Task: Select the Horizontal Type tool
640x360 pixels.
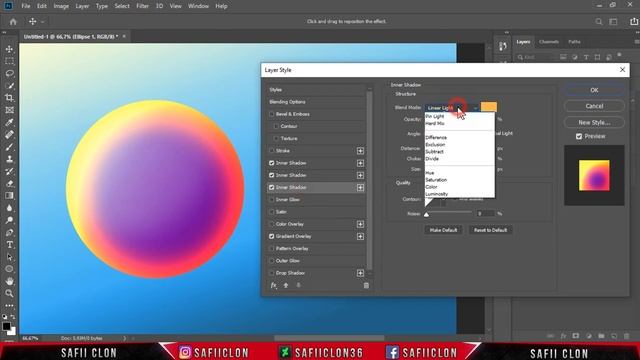Action: (9, 245)
